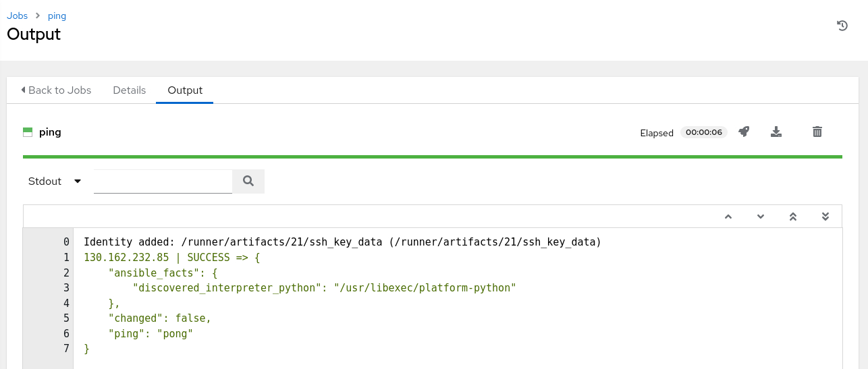Click line number 1 in output gutter
The height and width of the screenshot is (369, 868).
point(66,257)
